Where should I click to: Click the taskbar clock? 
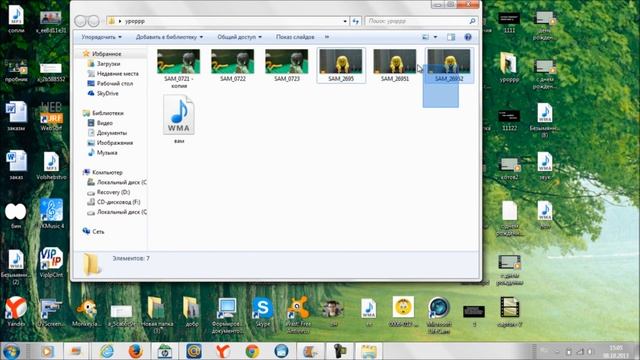click(616, 351)
